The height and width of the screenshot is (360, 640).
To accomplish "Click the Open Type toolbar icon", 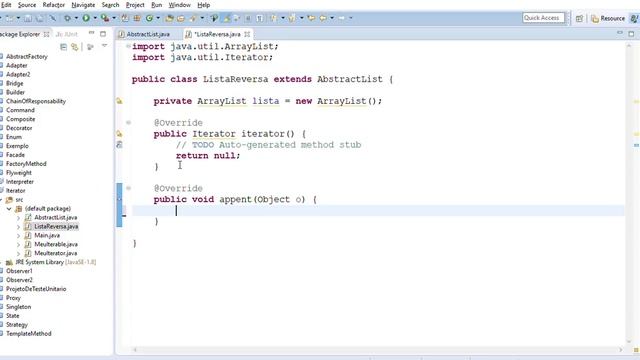I will tap(169, 18).
